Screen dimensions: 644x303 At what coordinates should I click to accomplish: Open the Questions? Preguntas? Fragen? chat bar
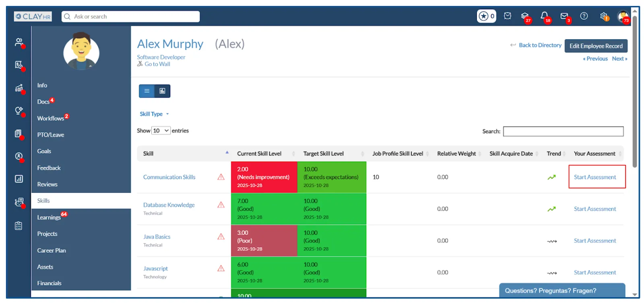562,291
